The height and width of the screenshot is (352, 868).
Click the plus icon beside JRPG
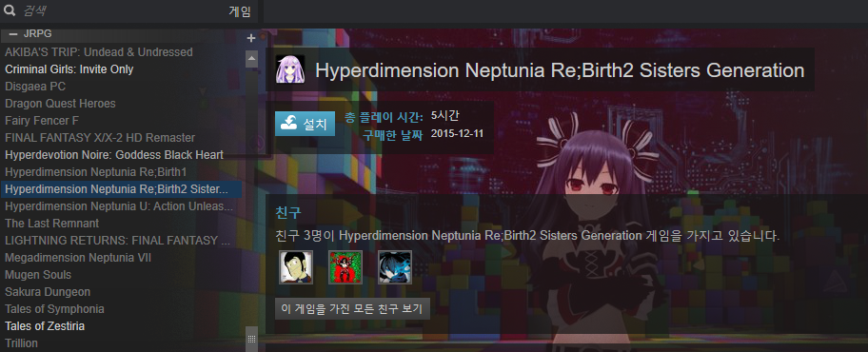click(x=250, y=38)
